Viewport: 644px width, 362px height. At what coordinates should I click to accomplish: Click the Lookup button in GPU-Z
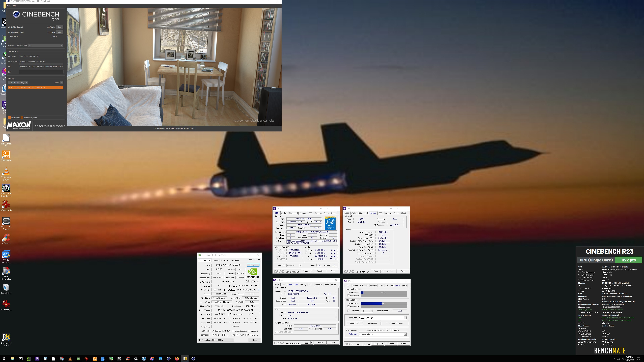(253, 265)
